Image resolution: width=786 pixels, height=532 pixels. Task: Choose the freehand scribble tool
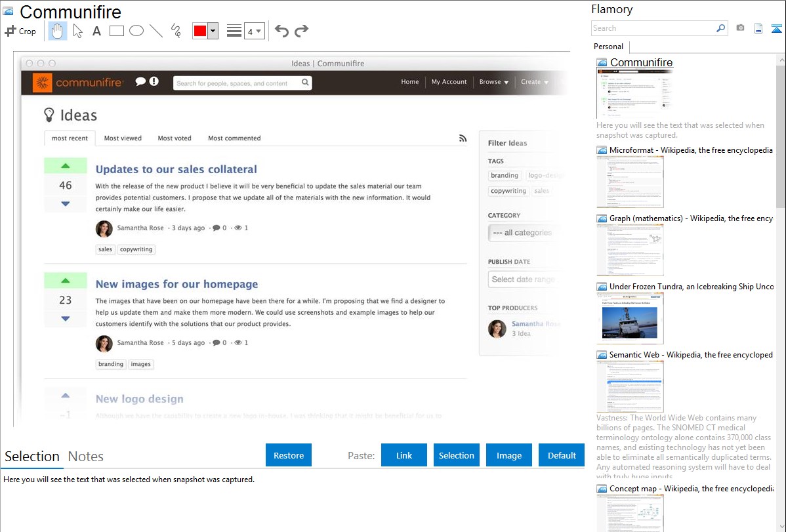pos(176,31)
